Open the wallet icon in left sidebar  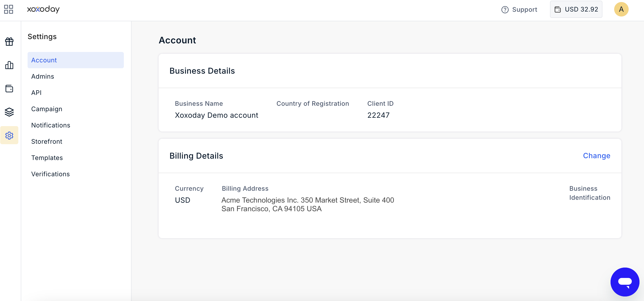tap(9, 89)
